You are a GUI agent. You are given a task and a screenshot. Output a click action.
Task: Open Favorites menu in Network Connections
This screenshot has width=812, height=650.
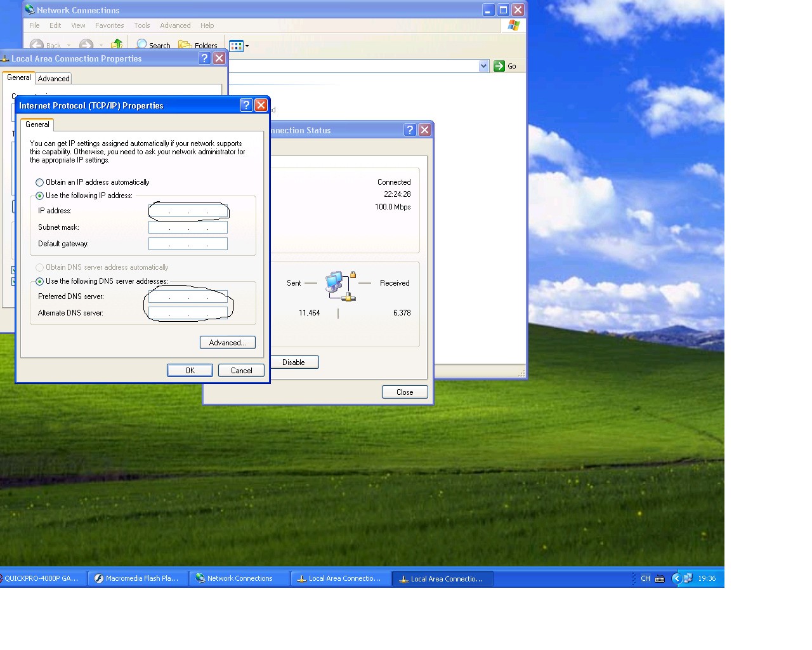[x=110, y=25]
